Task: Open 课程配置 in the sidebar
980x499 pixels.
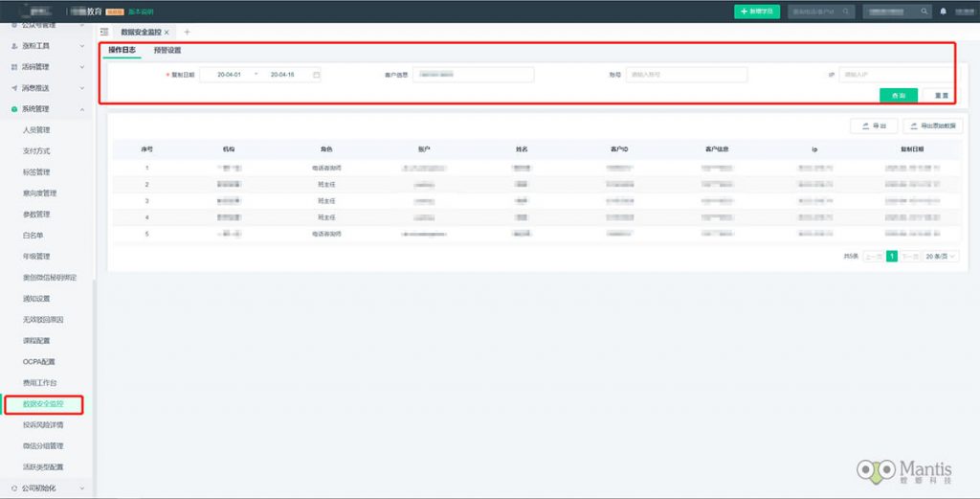Action: click(x=36, y=341)
